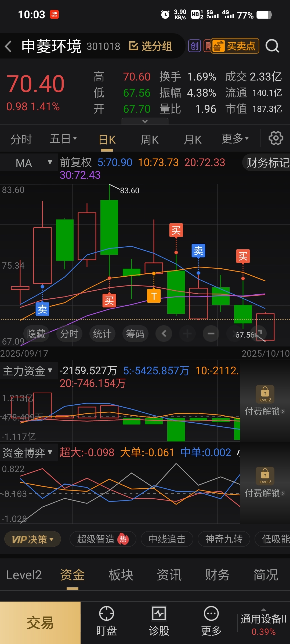Tap the 交易 trade button

[40, 623]
